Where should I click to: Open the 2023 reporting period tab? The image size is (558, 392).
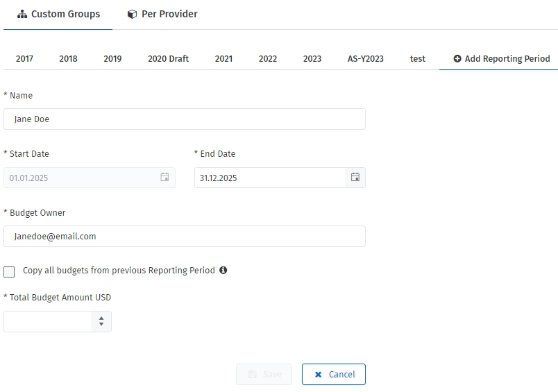click(x=312, y=59)
